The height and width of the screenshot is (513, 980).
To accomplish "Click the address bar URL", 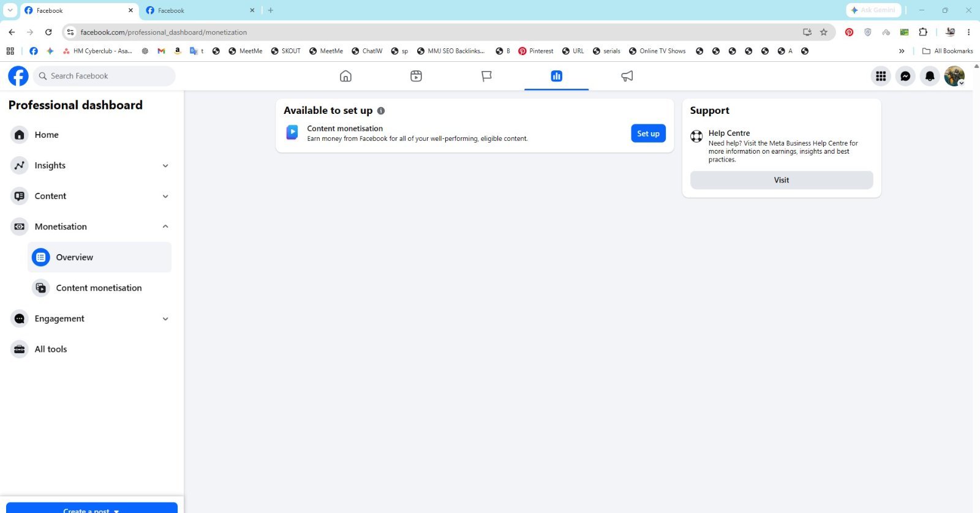I will click(164, 32).
